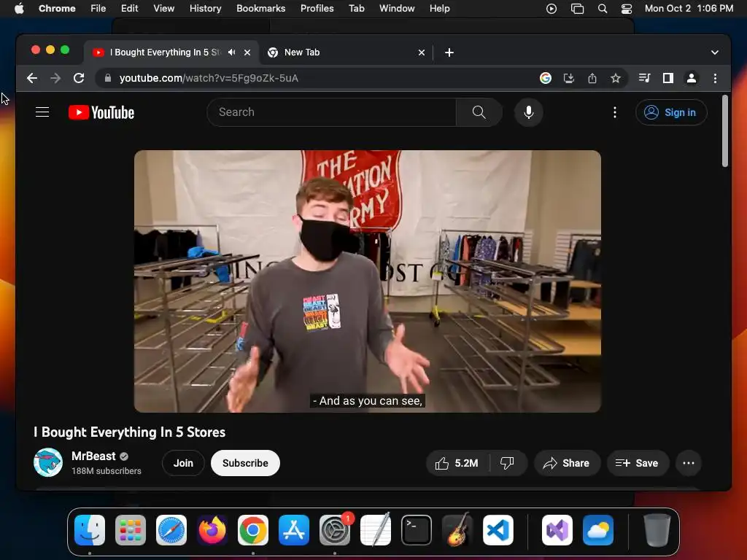Start voice search with the microphone icon
Screen dimensions: 747x560
(x=528, y=112)
